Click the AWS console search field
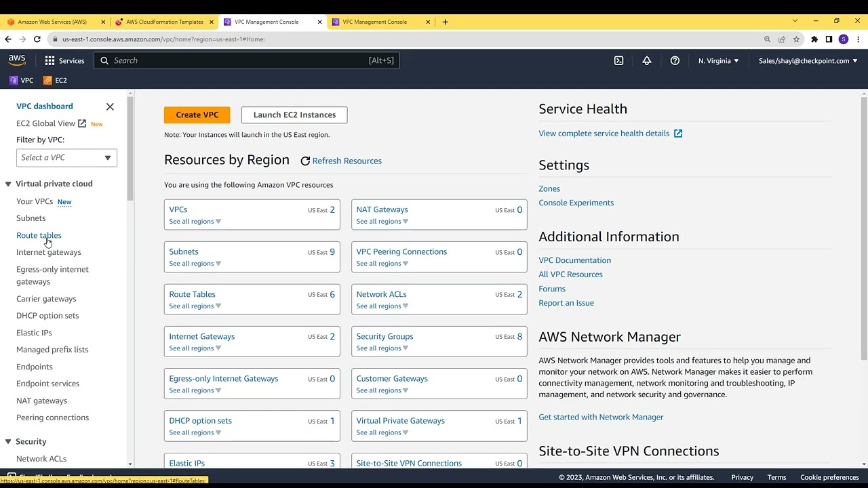 pyautogui.click(x=247, y=60)
